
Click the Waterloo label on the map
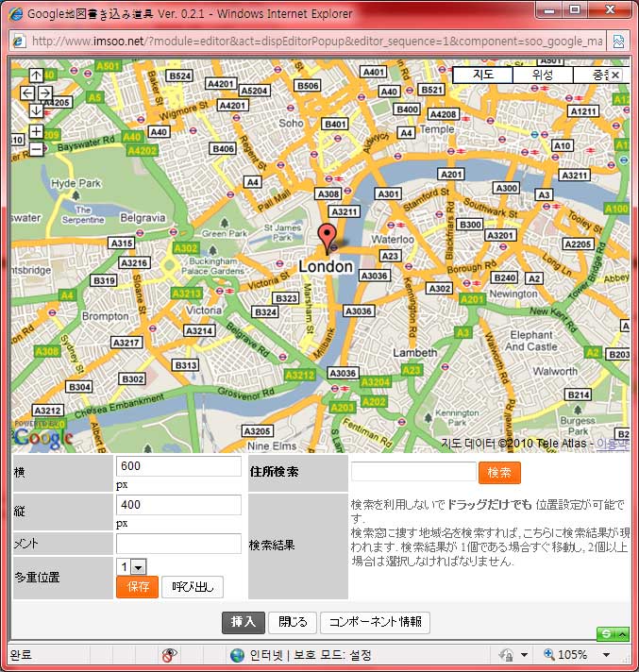coord(393,239)
